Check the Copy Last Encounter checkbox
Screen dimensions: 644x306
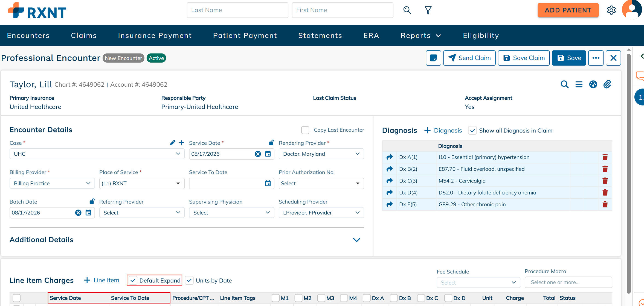(305, 130)
